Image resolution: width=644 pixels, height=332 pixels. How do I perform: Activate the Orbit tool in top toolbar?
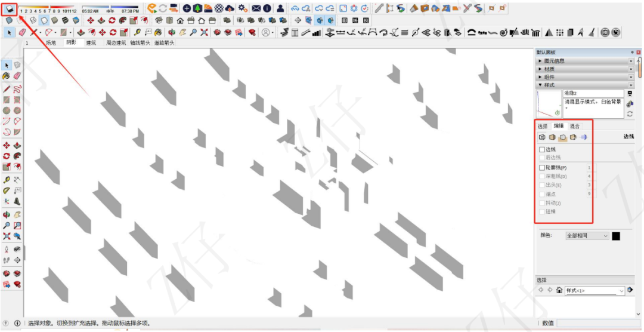[172, 32]
